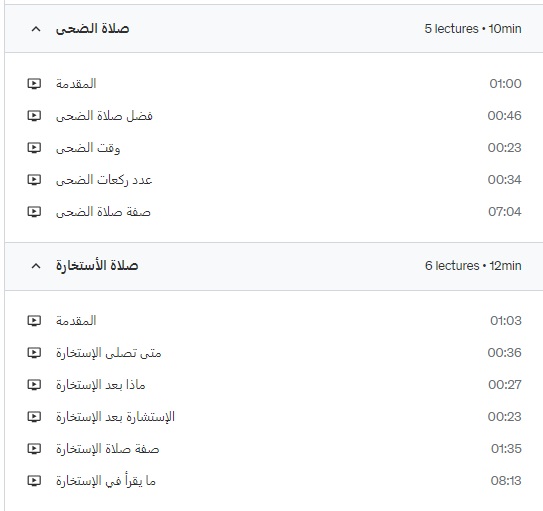This screenshot has height=511, width=543.
Task: Click video icon next to الإستشارة بعد الإستخارة
Action: [x=34, y=417]
